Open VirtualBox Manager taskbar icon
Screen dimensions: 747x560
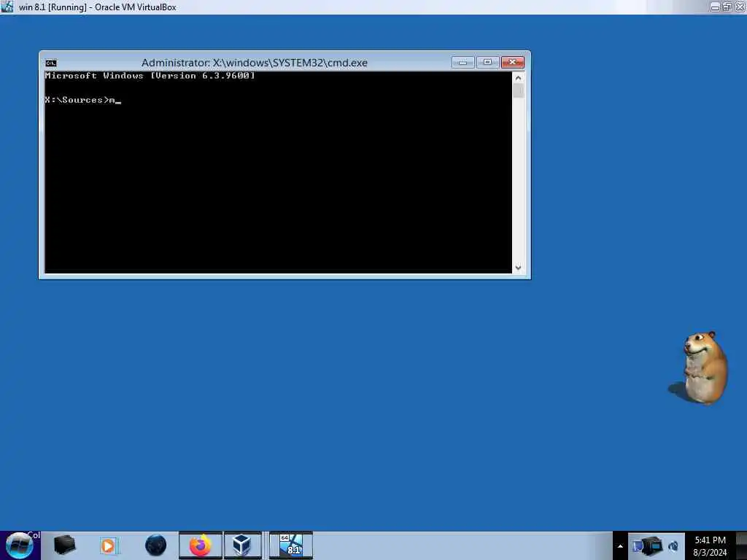pos(242,545)
